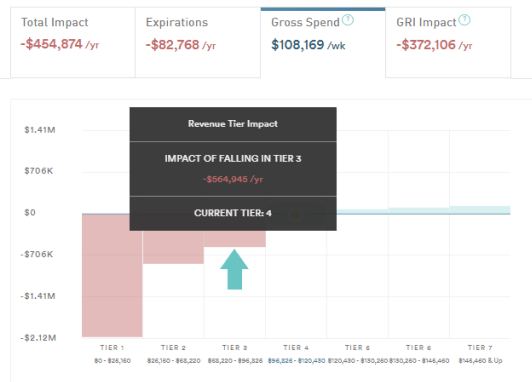Click the TIER 7 axis label
This screenshot has height=382, width=532.
480,348
